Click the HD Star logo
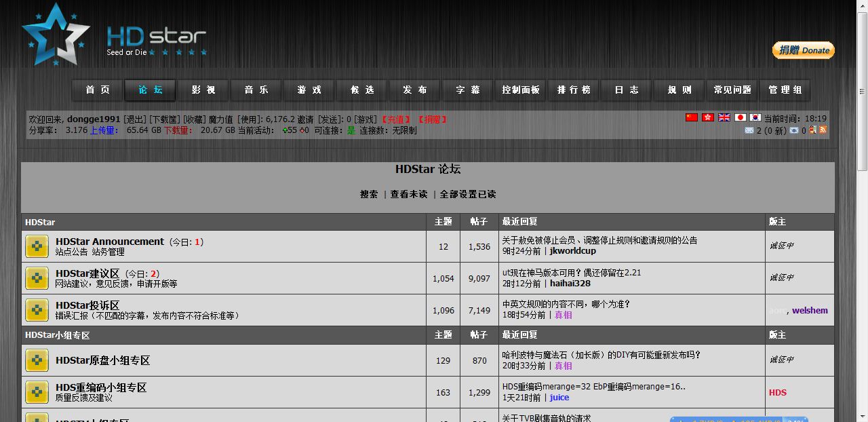The height and width of the screenshot is (422, 868). [114, 35]
